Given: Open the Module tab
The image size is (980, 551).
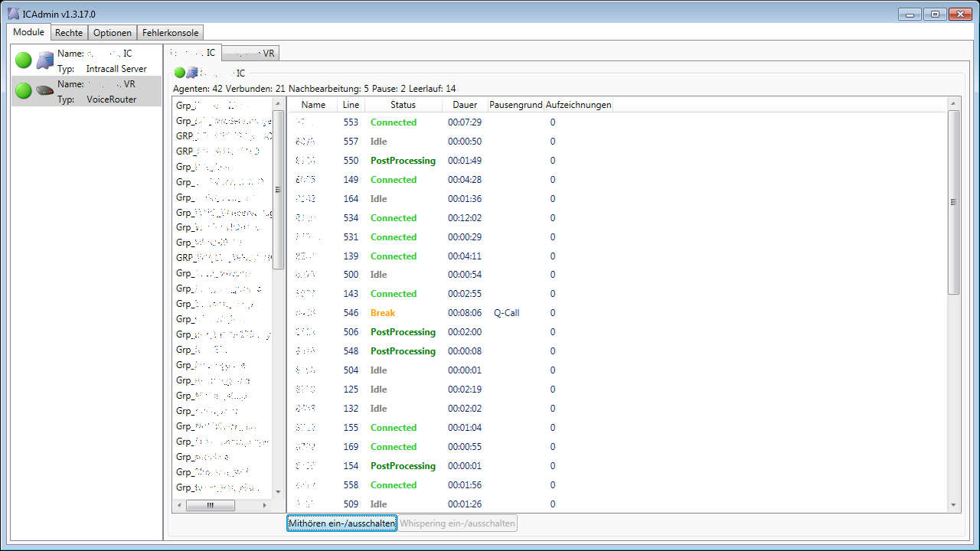Looking at the screenshot, I should point(29,32).
